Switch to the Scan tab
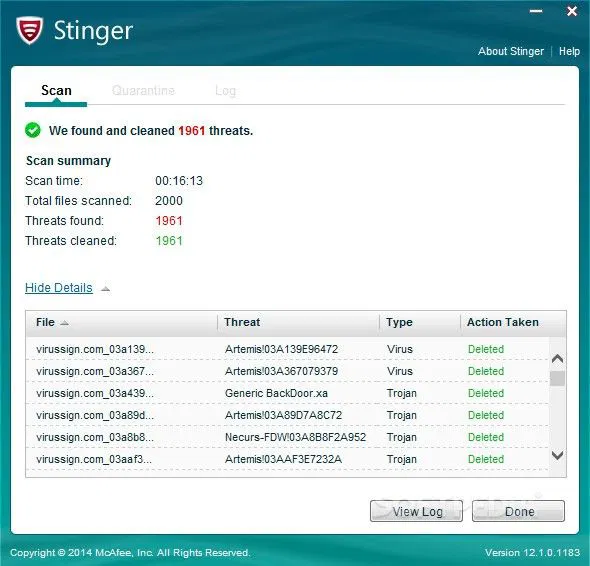The image size is (590, 566). pyautogui.click(x=56, y=90)
